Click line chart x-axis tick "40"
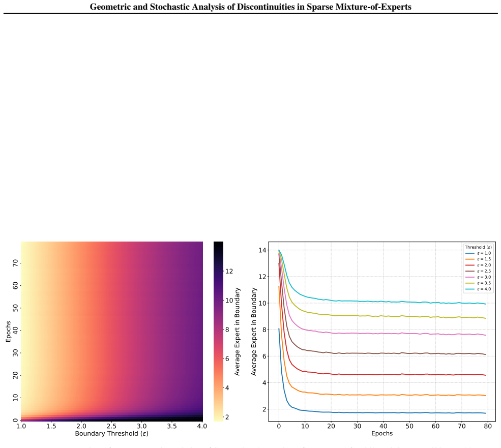This screenshot has height=448, width=501. (x=384, y=426)
